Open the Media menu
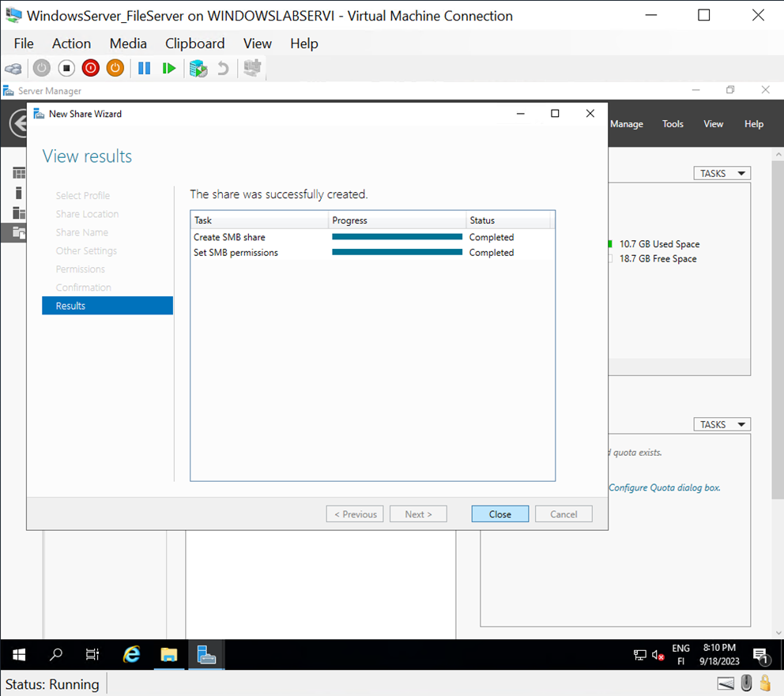 click(x=127, y=43)
